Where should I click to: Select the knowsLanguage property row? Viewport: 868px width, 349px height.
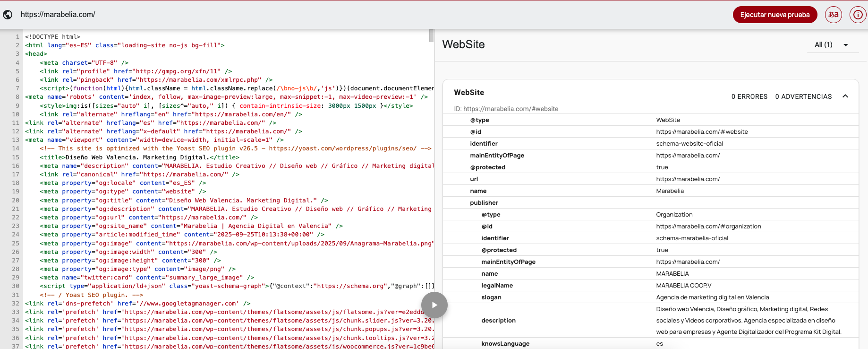pyautogui.click(x=505, y=344)
